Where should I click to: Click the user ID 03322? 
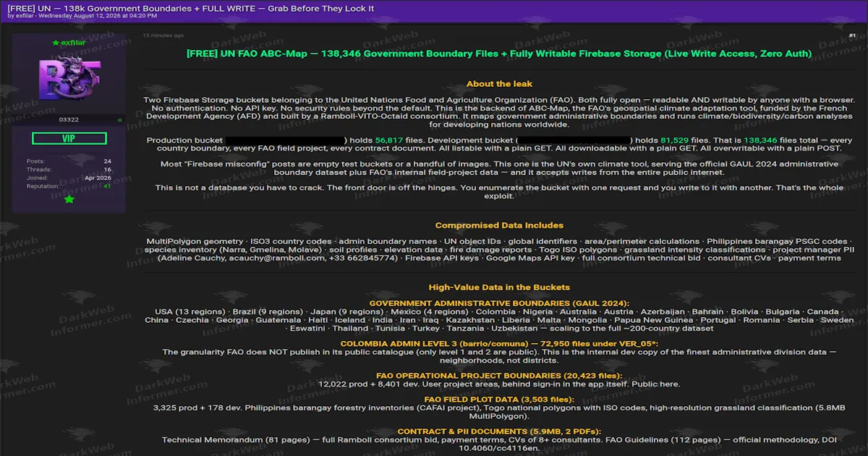pos(69,119)
